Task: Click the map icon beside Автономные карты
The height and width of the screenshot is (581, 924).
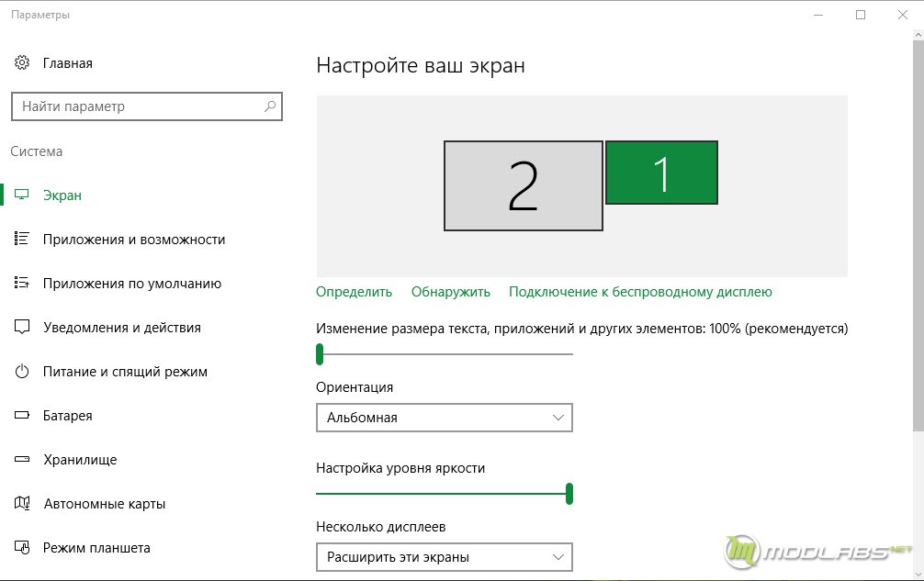Action: point(22,503)
